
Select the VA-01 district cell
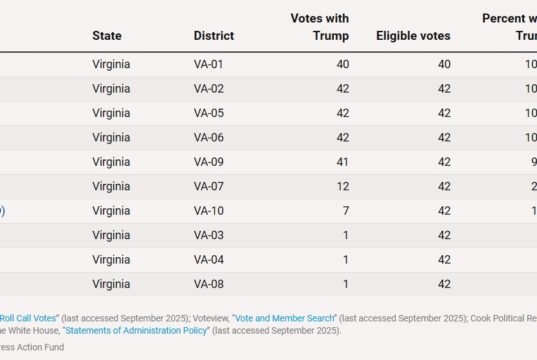pyautogui.click(x=208, y=64)
